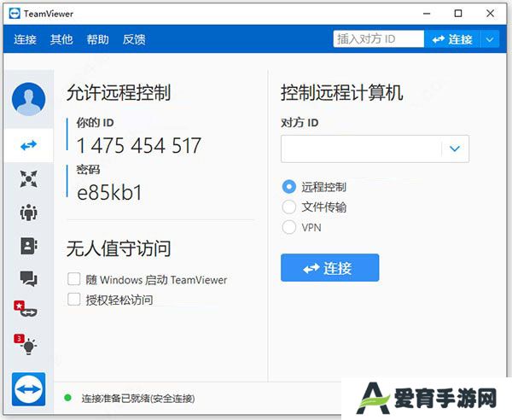Viewport: 512px width, 420px height.
Task: Enable 随 Windows 启动 TeamViewer checkbox
Action: click(x=73, y=279)
